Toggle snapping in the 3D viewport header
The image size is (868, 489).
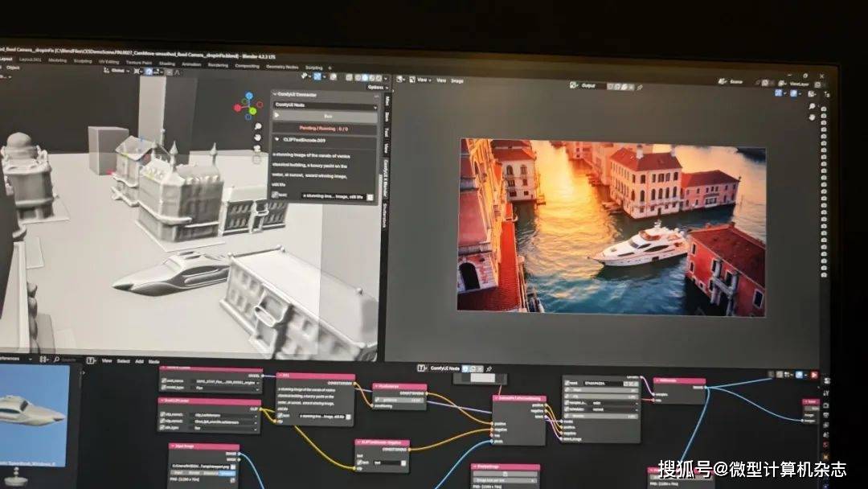(x=149, y=72)
